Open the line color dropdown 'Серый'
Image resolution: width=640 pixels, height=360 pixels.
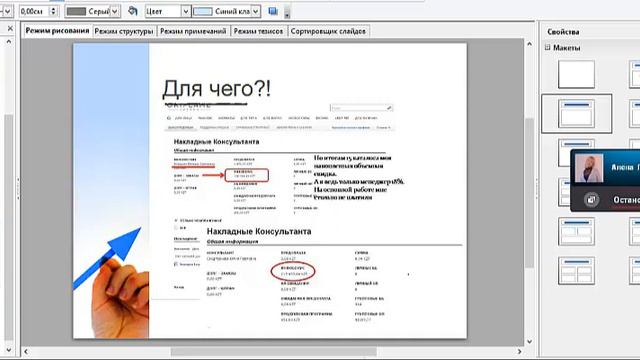115,11
